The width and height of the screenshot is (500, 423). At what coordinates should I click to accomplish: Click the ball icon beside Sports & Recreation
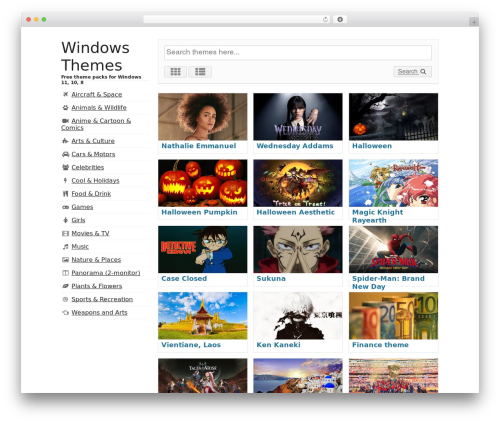(65, 299)
